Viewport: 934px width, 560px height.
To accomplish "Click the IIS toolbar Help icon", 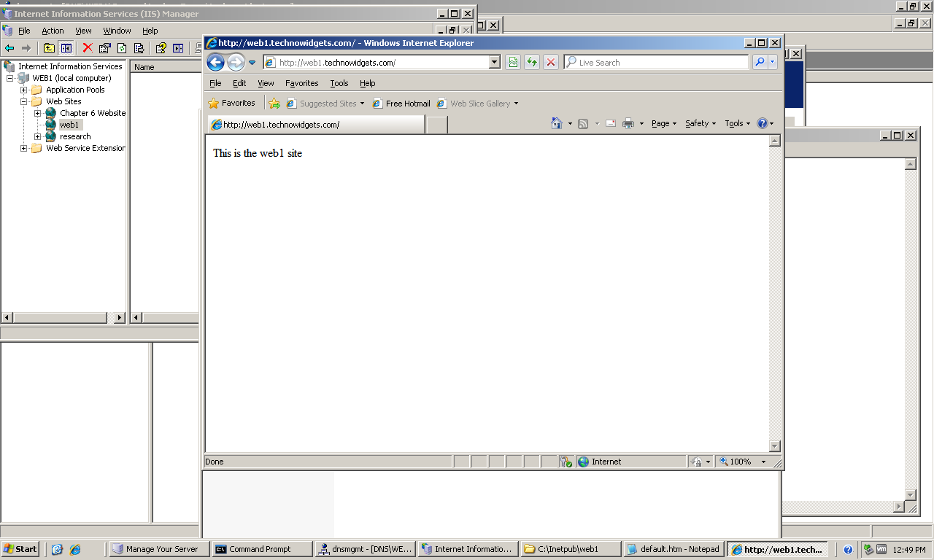I will point(161,48).
